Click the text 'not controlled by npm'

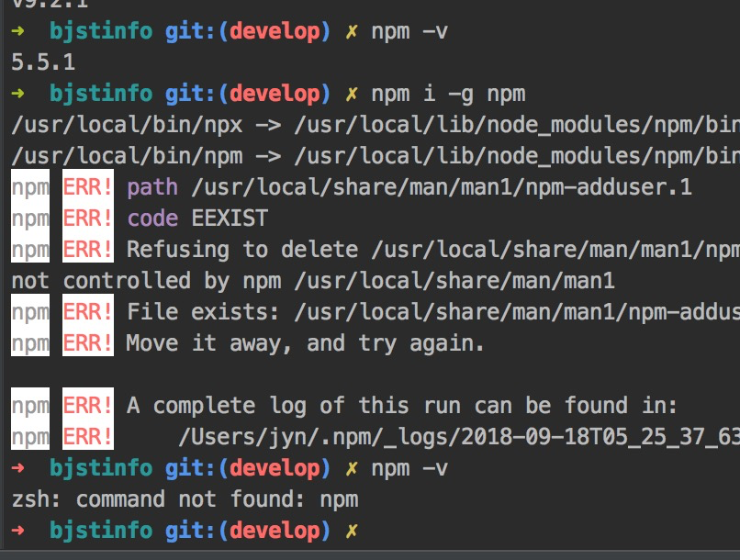pyautogui.click(x=146, y=281)
